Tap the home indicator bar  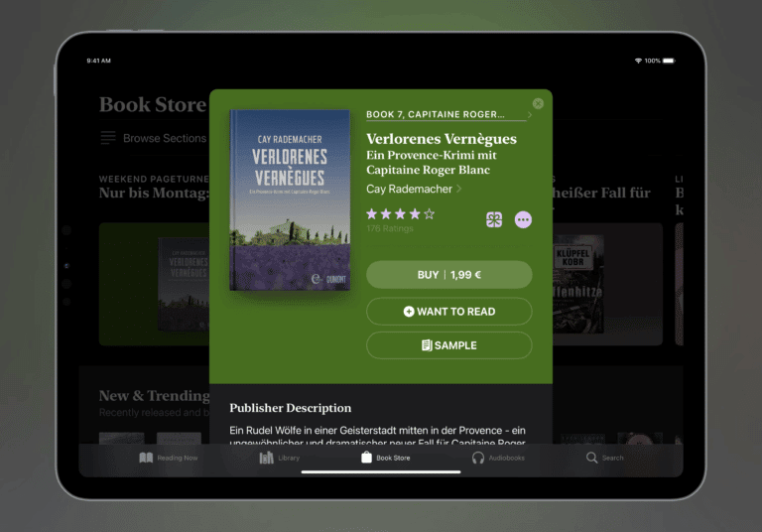click(381, 471)
